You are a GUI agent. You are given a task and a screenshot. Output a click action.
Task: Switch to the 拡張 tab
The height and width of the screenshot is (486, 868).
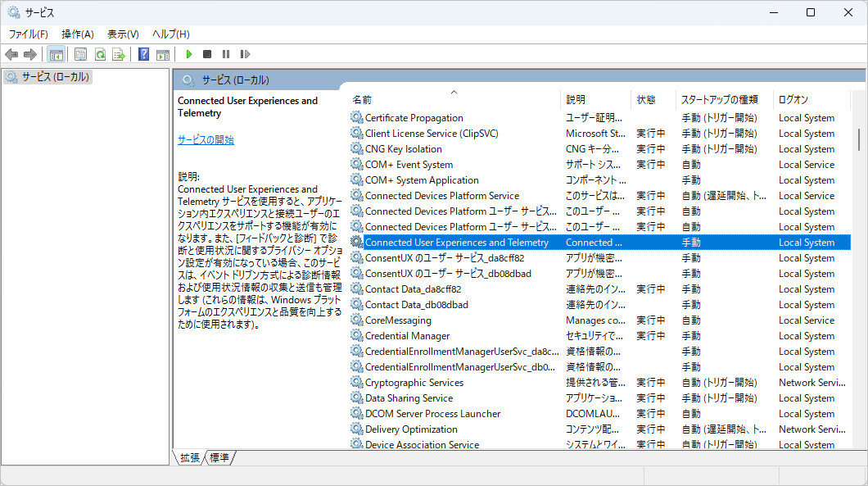[188, 458]
